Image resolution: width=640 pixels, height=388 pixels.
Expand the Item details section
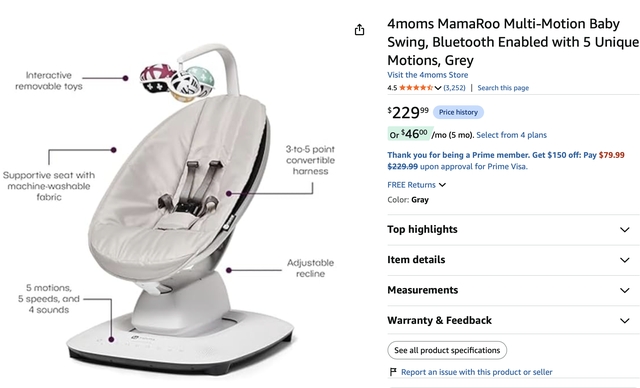click(513, 260)
